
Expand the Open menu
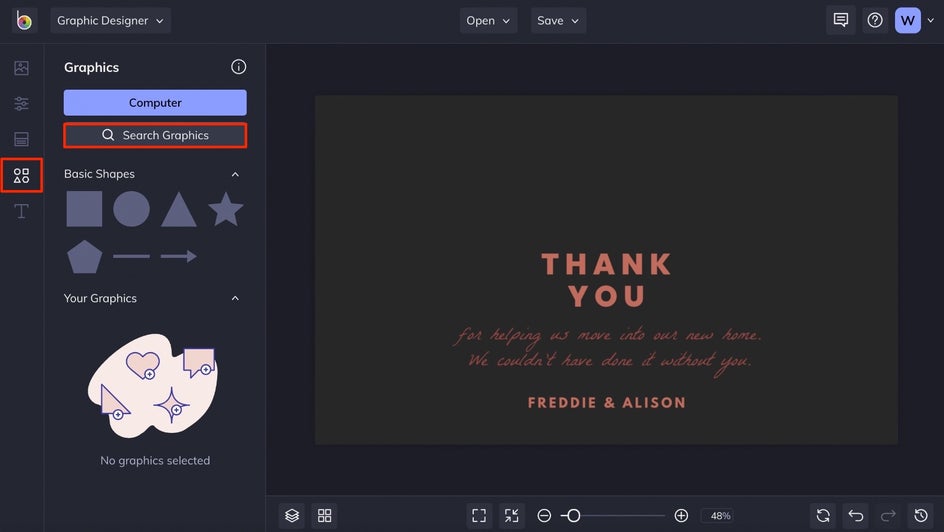click(488, 20)
